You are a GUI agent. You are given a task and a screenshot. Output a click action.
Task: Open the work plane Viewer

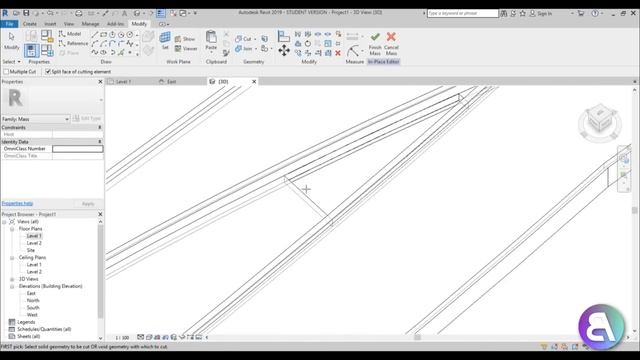186,49
